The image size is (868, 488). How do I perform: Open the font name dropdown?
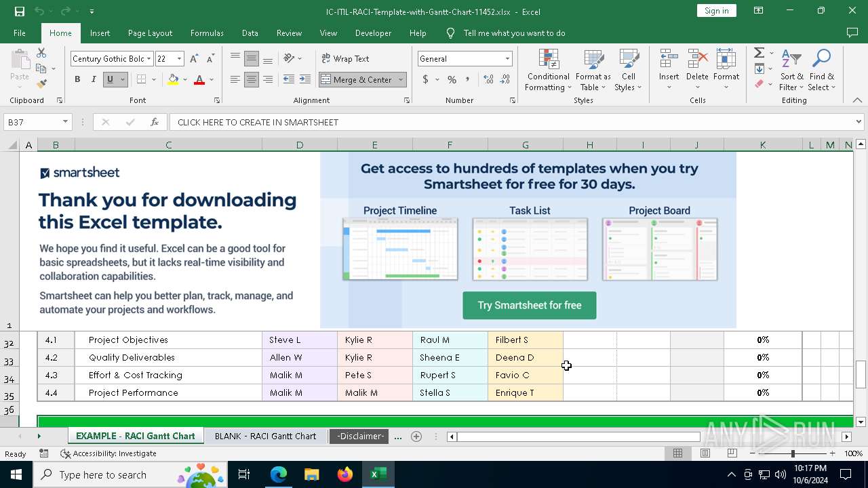[149, 59]
